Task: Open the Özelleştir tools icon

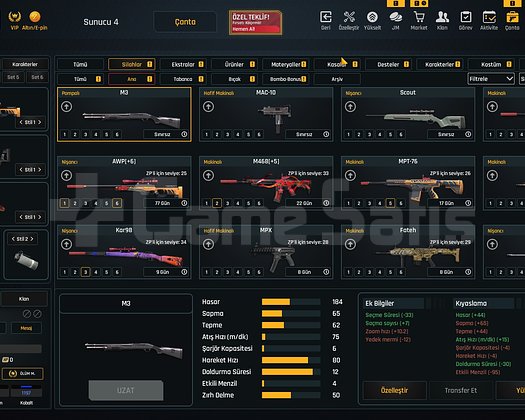Action: (349, 17)
